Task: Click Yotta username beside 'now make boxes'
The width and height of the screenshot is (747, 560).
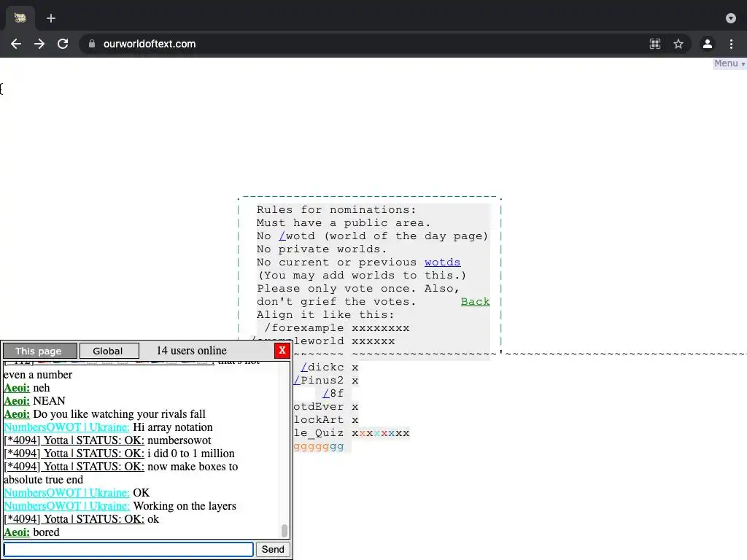Action: tap(74, 467)
